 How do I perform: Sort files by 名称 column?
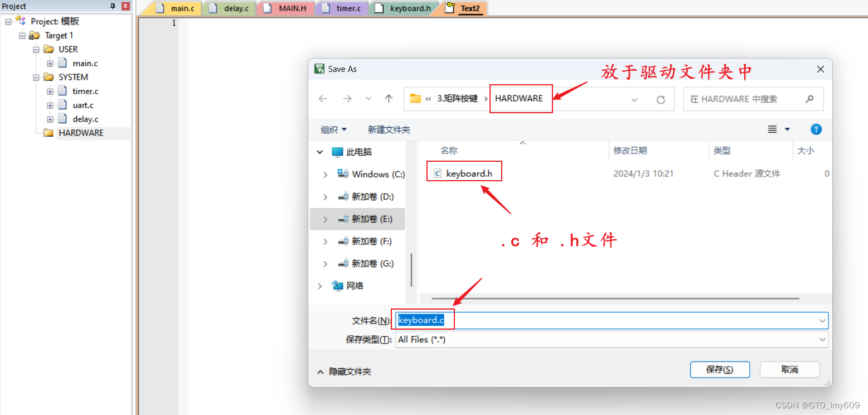[x=449, y=151]
